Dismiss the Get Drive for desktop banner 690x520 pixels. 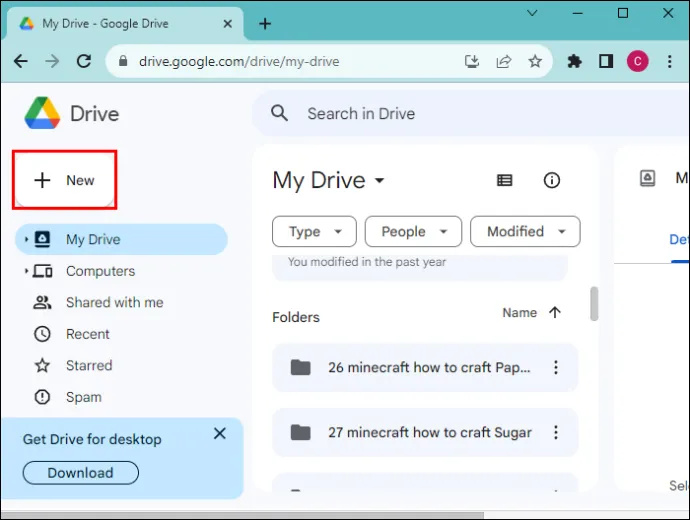(220, 433)
